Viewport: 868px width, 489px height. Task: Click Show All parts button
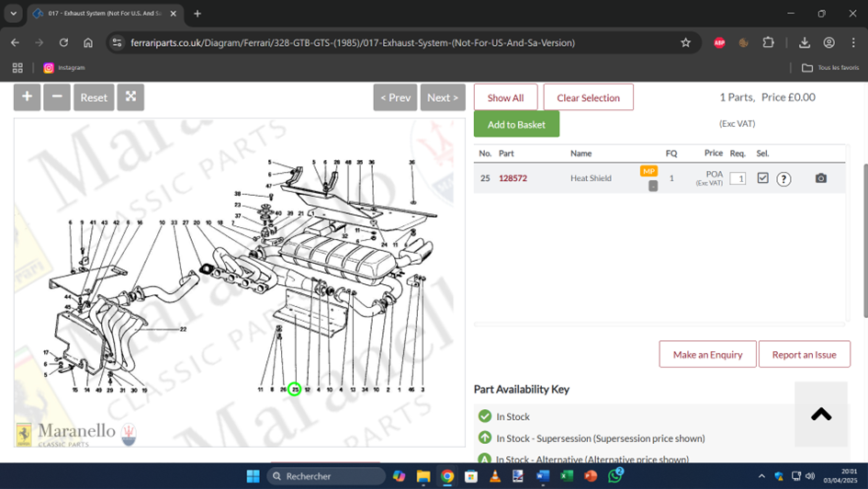[x=505, y=97]
